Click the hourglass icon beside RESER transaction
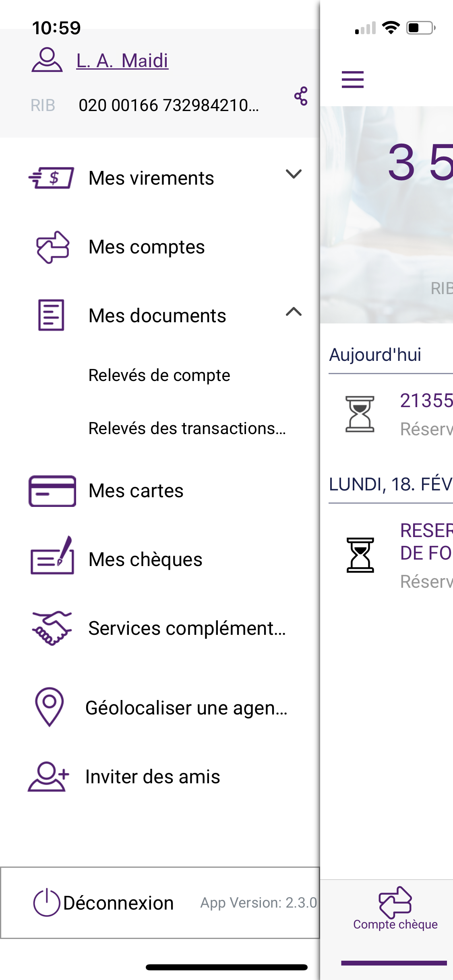The width and height of the screenshot is (453, 980). pos(360,555)
